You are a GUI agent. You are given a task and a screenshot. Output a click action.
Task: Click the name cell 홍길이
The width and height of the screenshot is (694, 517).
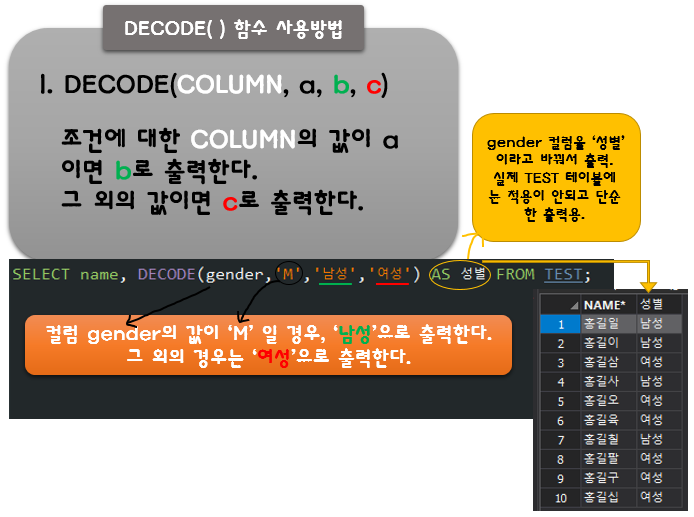pos(608,343)
